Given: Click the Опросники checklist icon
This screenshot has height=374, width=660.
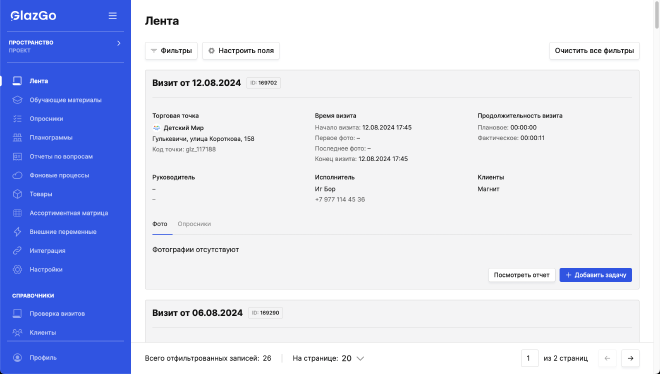Looking at the screenshot, I should [17, 119].
